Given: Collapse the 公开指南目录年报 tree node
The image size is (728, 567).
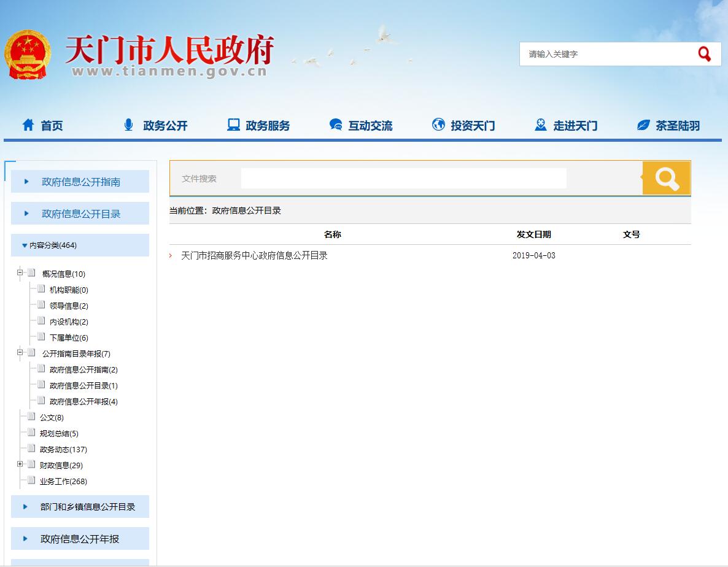Looking at the screenshot, I should point(20,353).
